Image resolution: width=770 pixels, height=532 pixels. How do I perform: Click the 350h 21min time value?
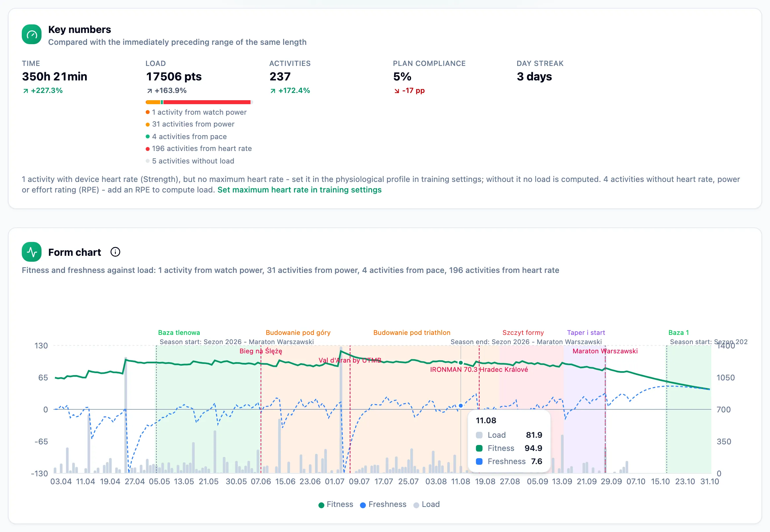[x=55, y=77]
